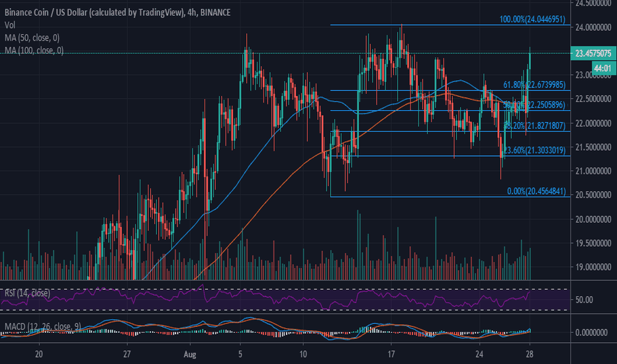Open the MA (50, close, 0) indicator label
617x364 pixels.
32,38
